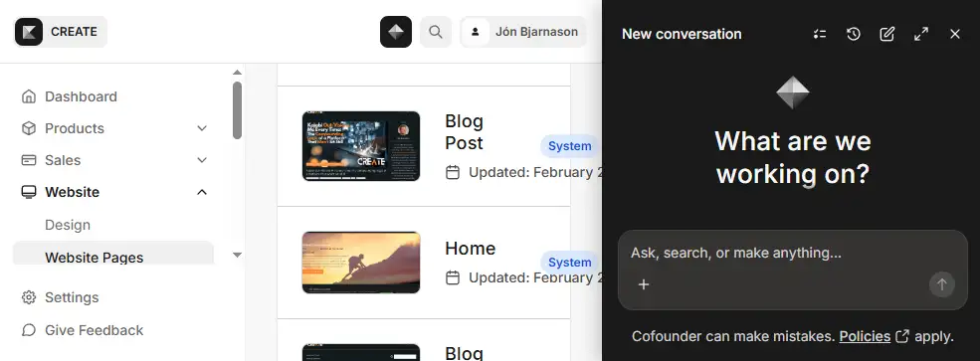Click the Dashboard home icon
Image resolution: width=980 pixels, height=361 pixels.
29,96
